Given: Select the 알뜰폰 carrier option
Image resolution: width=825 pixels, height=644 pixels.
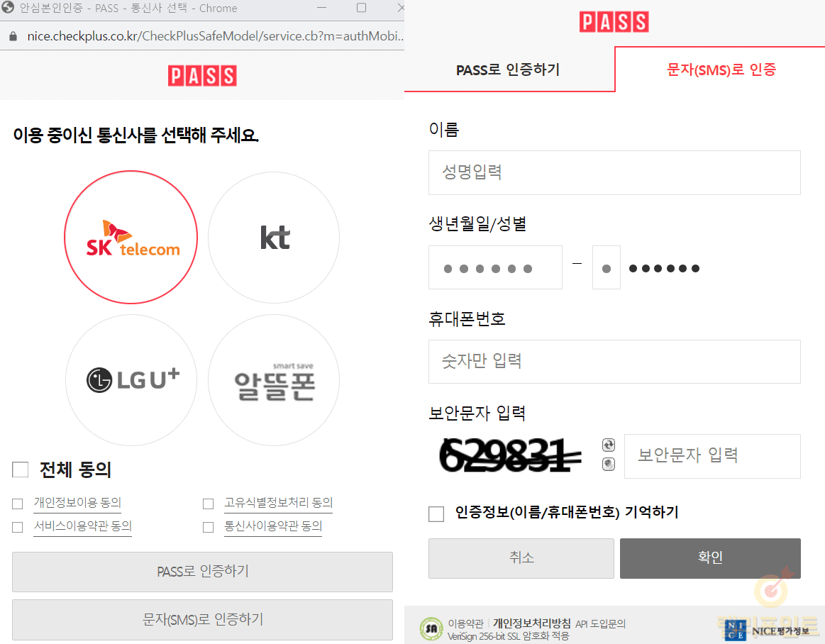Looking at the screenshot, I should pos(274,380).
